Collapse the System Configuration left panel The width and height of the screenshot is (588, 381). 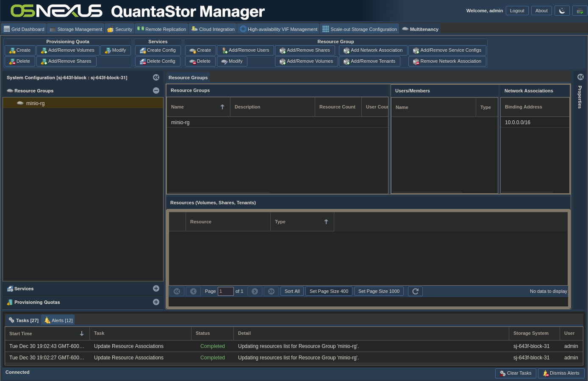tap(156, 78)
